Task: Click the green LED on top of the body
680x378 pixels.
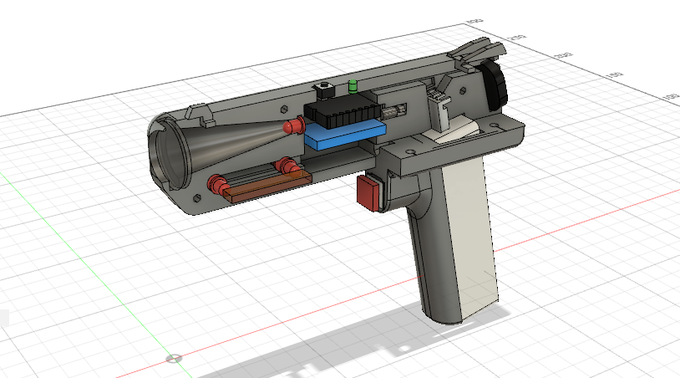Action: (353, 86)
